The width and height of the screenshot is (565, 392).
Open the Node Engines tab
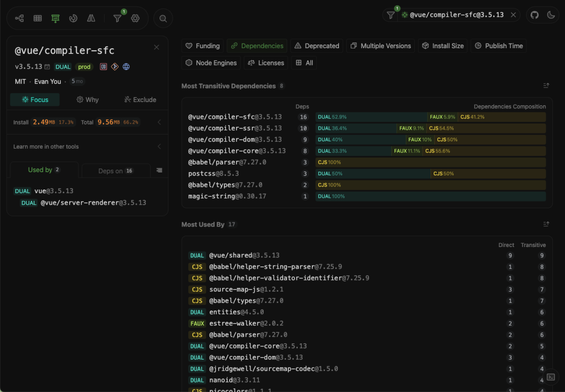coord(211,63)
